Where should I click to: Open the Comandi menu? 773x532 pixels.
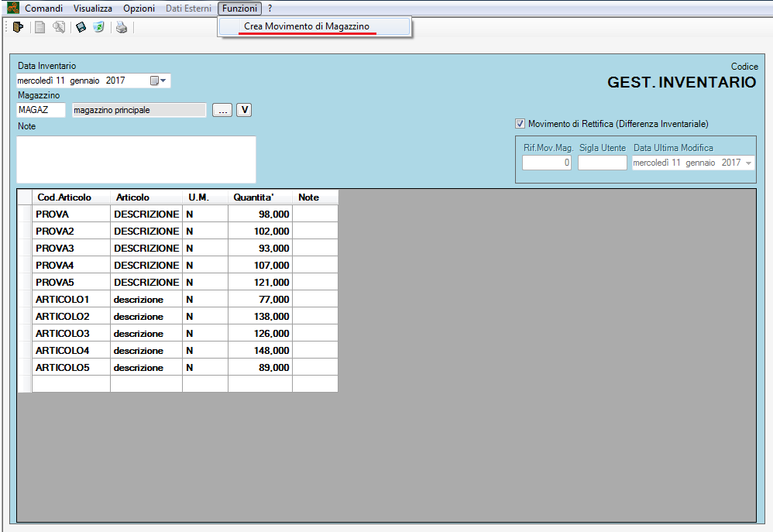point(43,8)
